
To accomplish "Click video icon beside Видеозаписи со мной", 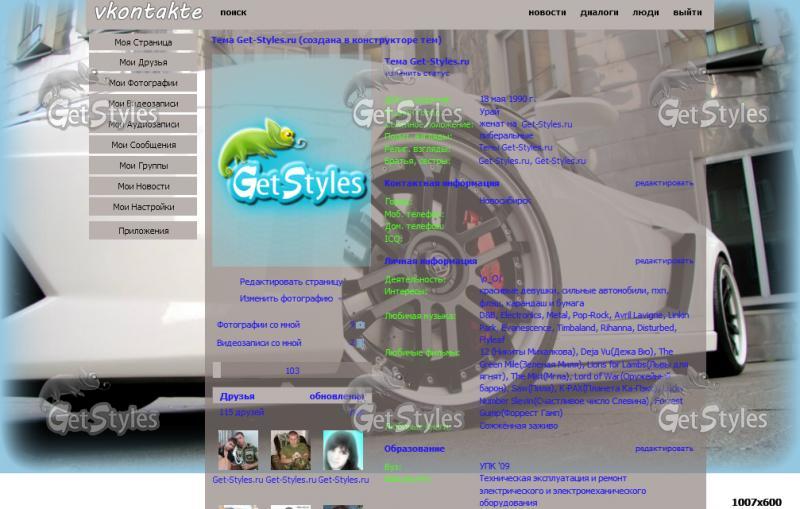I will tap(359, 343).
